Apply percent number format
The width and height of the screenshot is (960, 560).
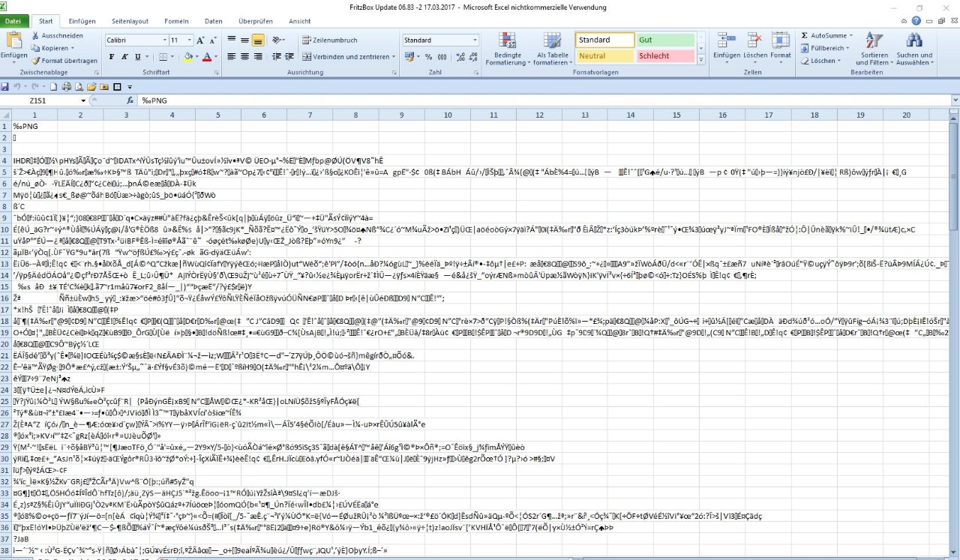point(428,56)
